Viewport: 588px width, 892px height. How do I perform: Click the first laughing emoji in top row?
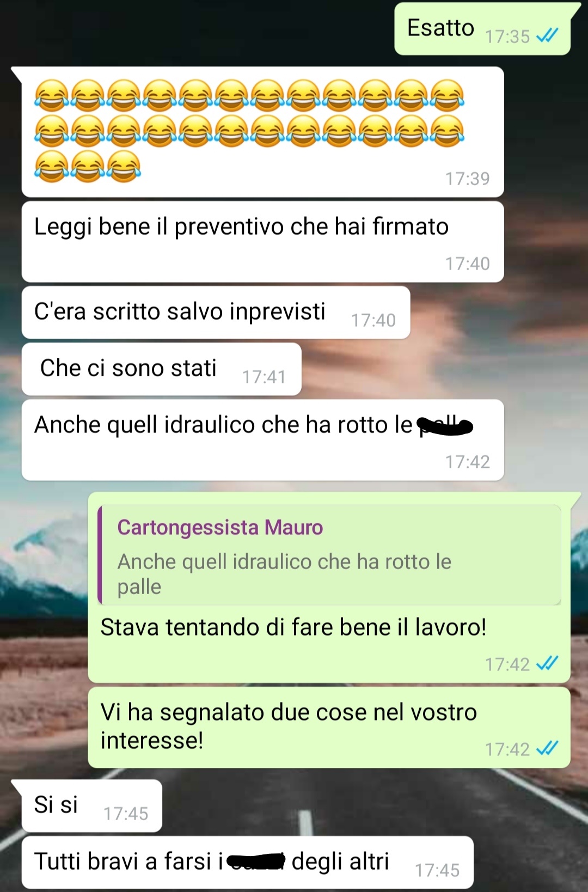coord(52,95)
